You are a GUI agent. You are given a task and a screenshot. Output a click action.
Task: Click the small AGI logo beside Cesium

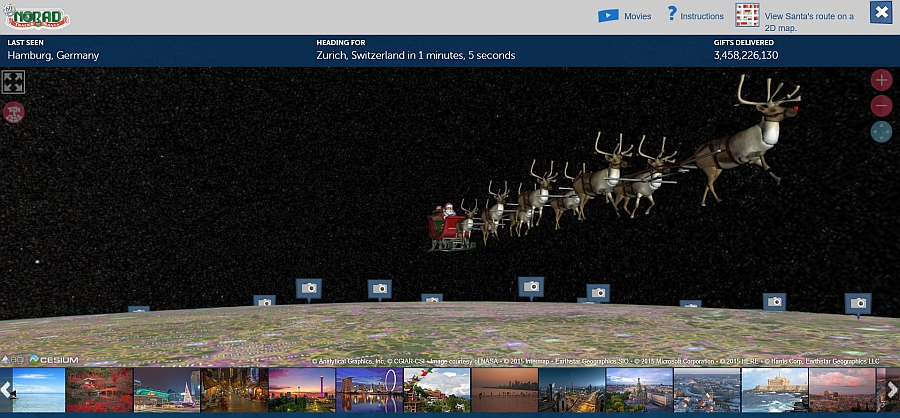point(14,360)
